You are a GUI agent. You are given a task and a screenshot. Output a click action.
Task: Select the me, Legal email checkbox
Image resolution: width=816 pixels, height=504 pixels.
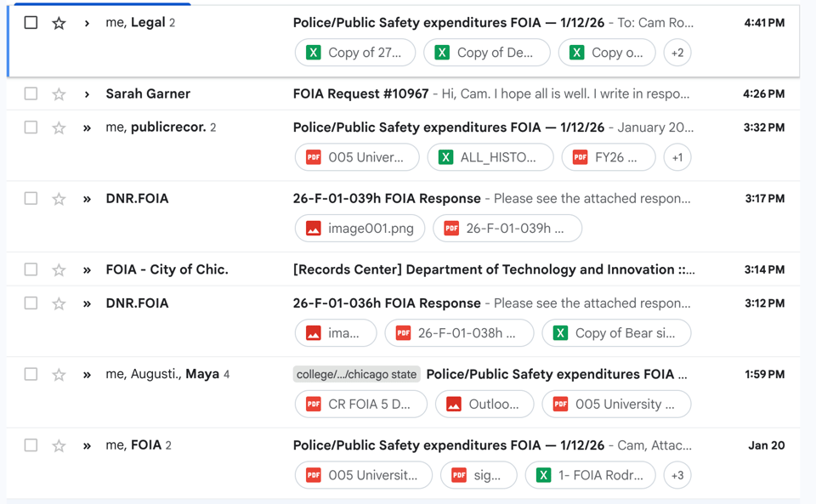click(31, 23)
